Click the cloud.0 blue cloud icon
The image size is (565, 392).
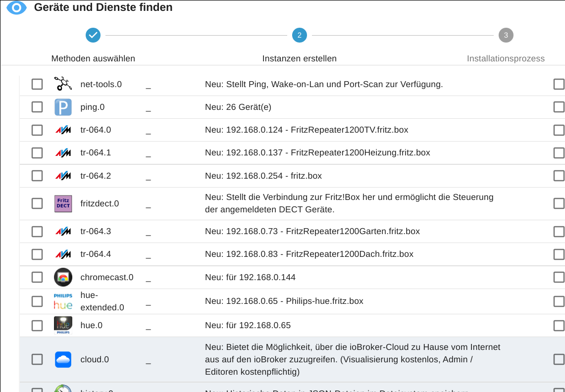click(x=63, y=359)
